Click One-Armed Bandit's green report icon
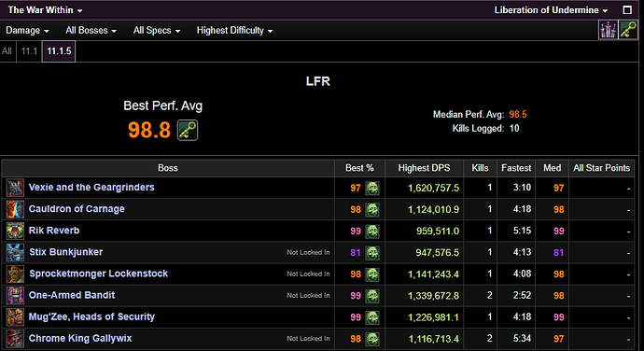The image size is (644, 351). 372,296
